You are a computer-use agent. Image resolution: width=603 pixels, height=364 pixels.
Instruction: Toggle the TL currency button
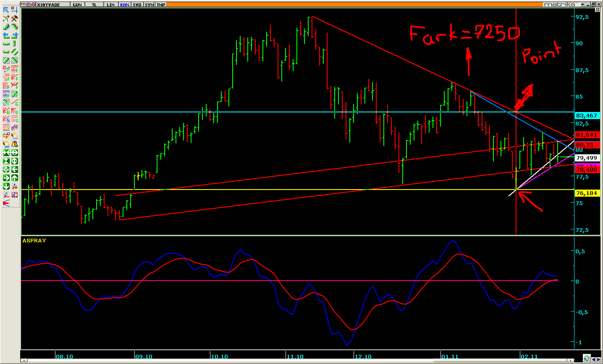pyautogui.click(x=94, y=5)
